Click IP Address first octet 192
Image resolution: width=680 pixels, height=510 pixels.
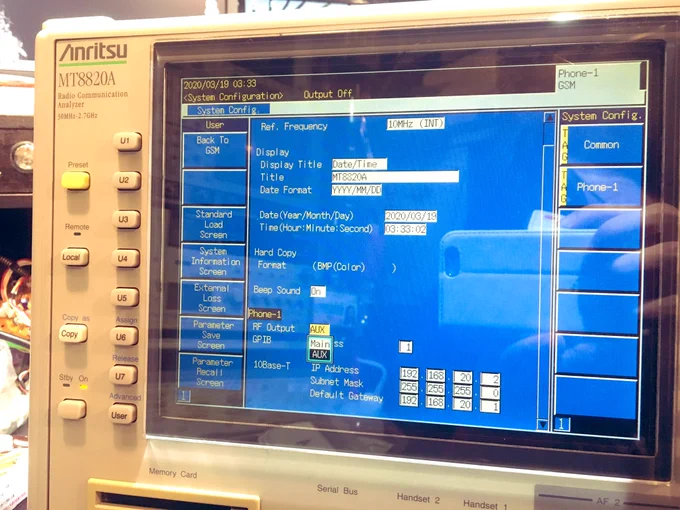pos(409,374)
